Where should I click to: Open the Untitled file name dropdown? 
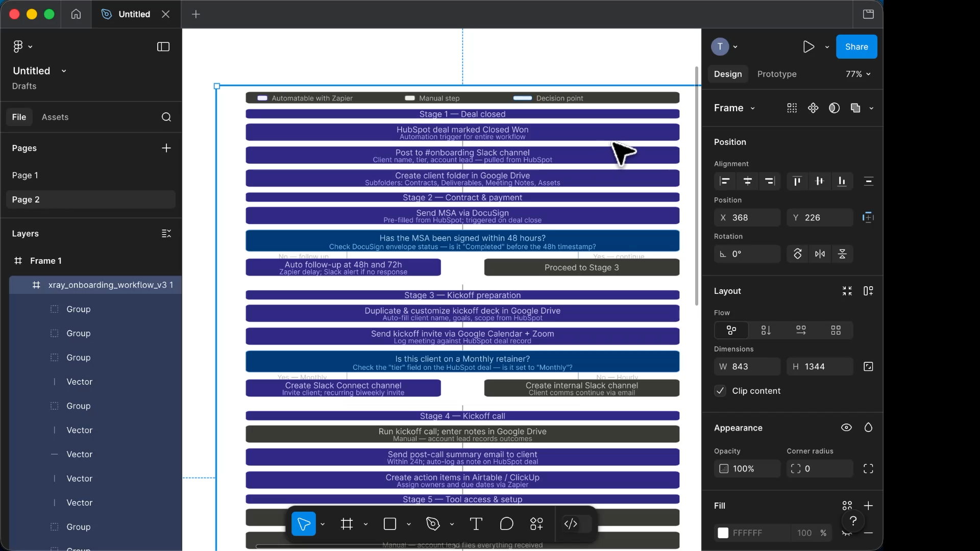(x=63, y=70)
